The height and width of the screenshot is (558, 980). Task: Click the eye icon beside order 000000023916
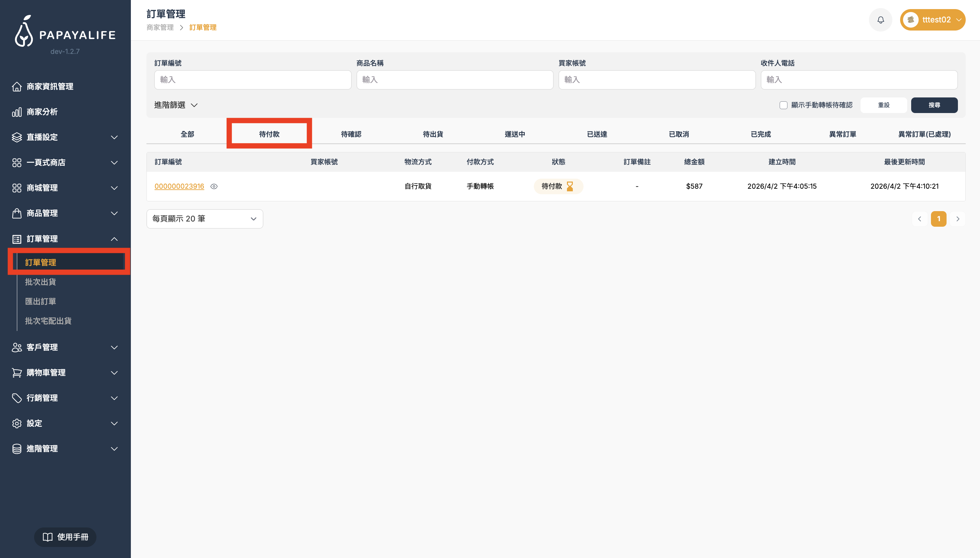coord(214,186)
